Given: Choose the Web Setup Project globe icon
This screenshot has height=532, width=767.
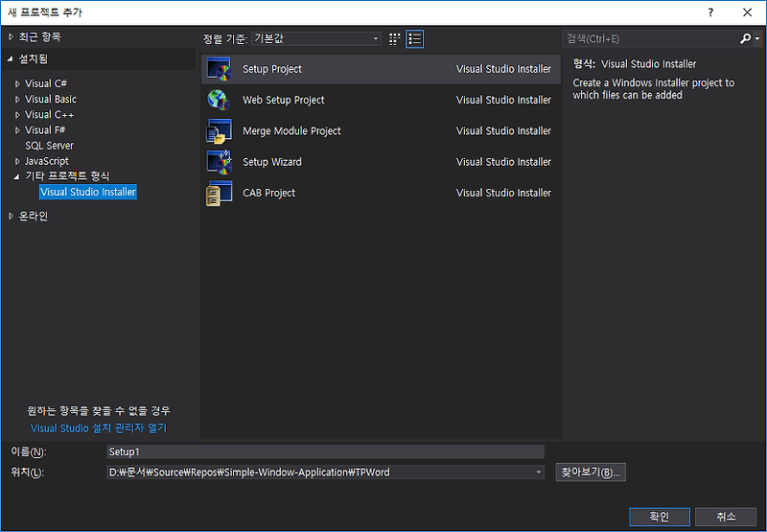Looking at the screenshot, I should (x=219, y=100).
